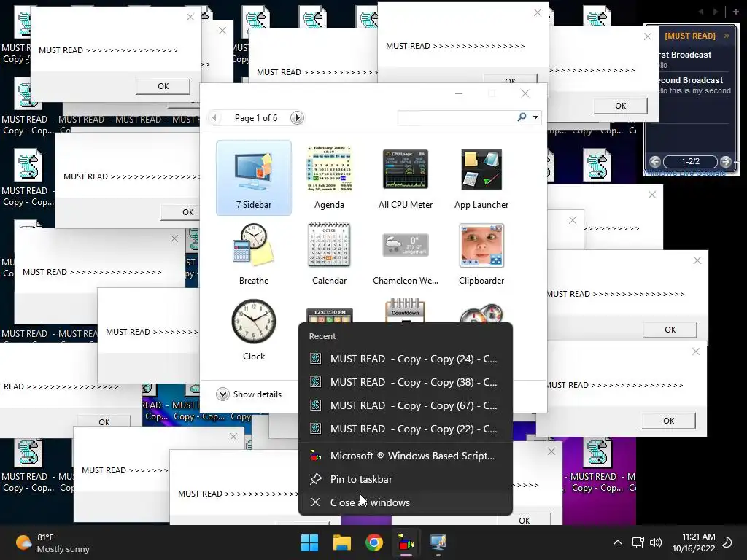Screen dimensions: 747x560
Task: Expand Show details in gadget gallery
Action: (249, 394)
